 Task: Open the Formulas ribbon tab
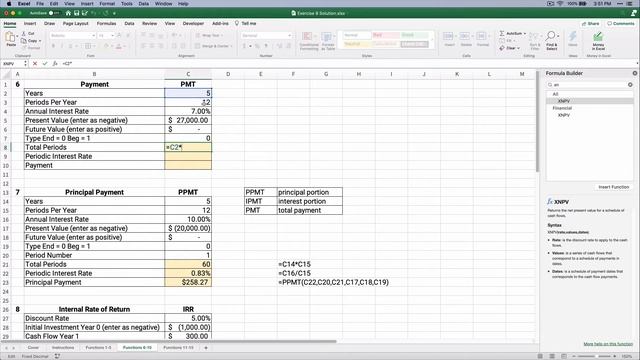(107, 24)
